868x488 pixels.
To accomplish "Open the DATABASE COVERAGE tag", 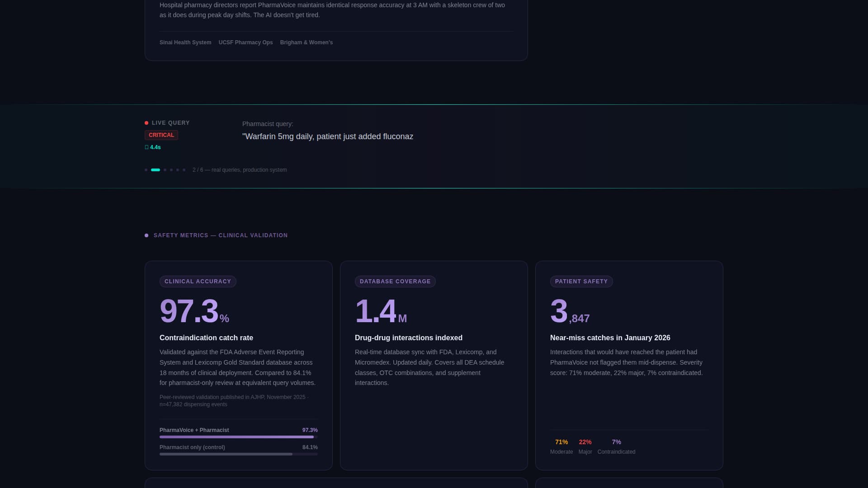I will coord(395,282).
